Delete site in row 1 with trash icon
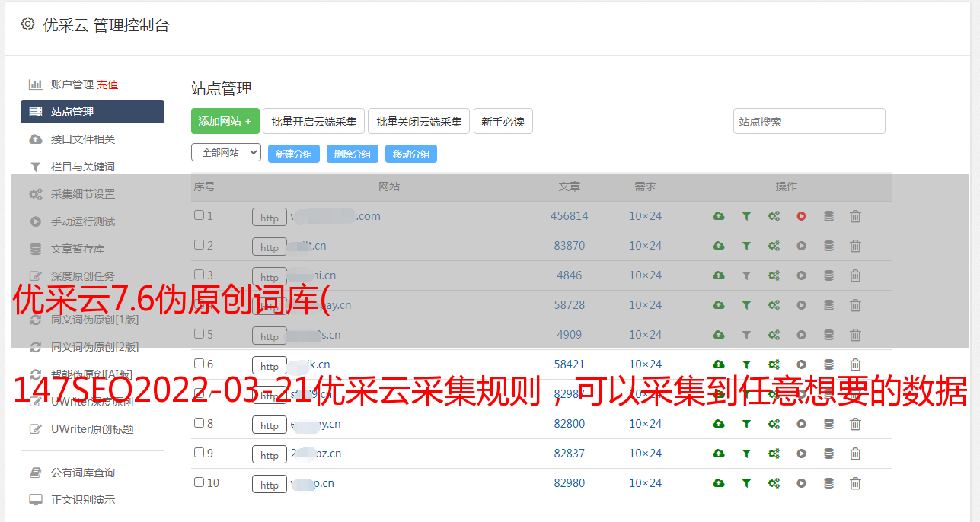 pos(855,216)
